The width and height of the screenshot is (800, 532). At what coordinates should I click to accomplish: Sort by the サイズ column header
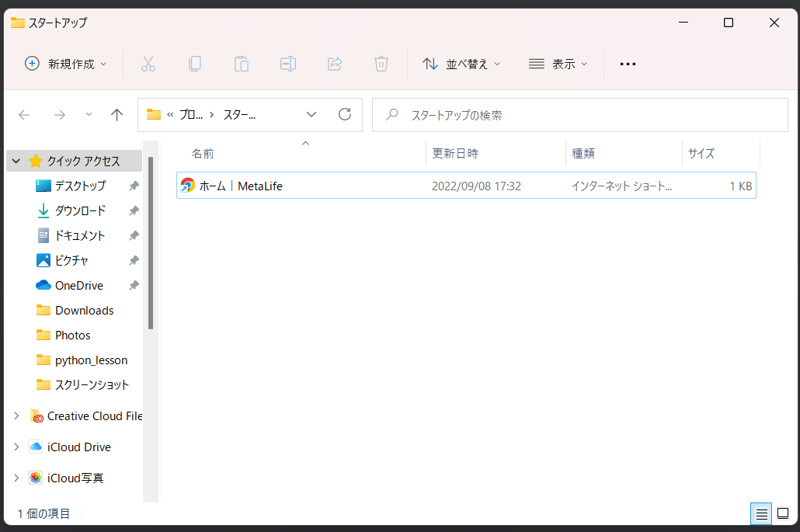pyautogui.click(x=721, y=153)
